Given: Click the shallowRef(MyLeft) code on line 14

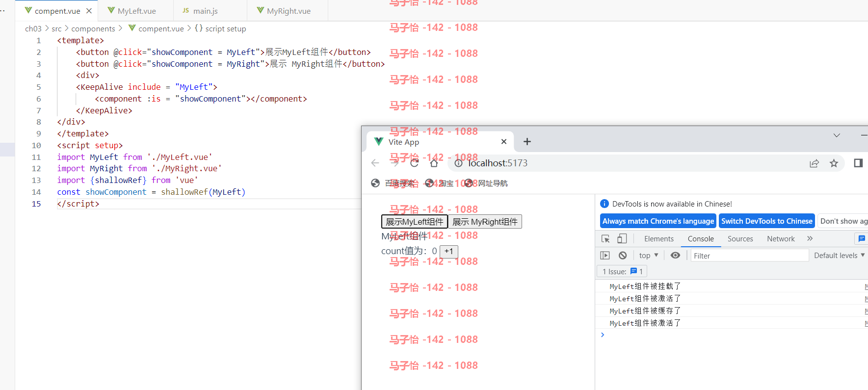Looking at the screenshot, I should click(203, 192).
